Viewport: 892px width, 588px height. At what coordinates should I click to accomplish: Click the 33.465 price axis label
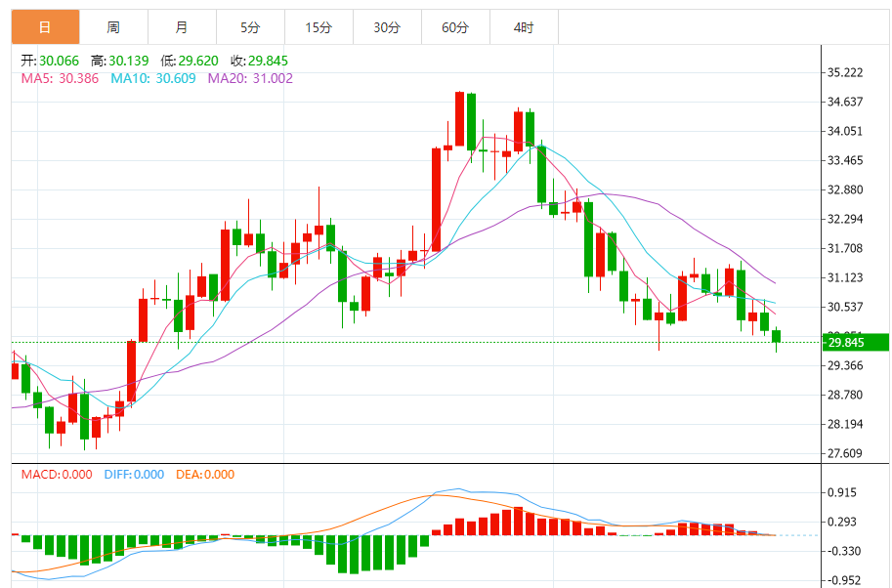pyautogui.click(x=845, y=160)
